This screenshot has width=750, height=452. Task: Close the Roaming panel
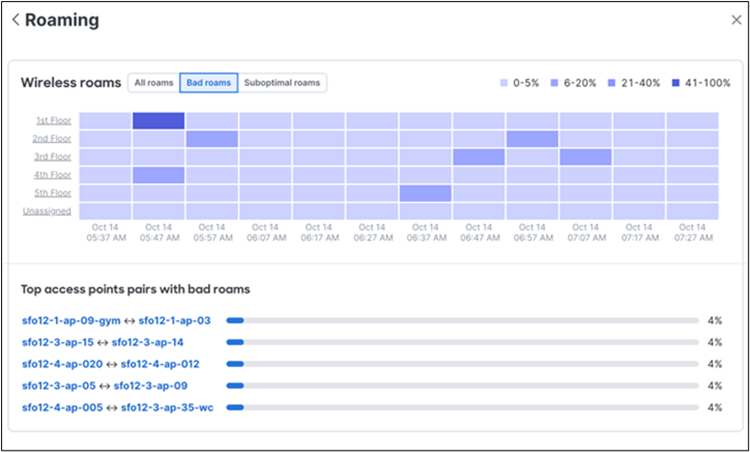click(x=735, y=20)
